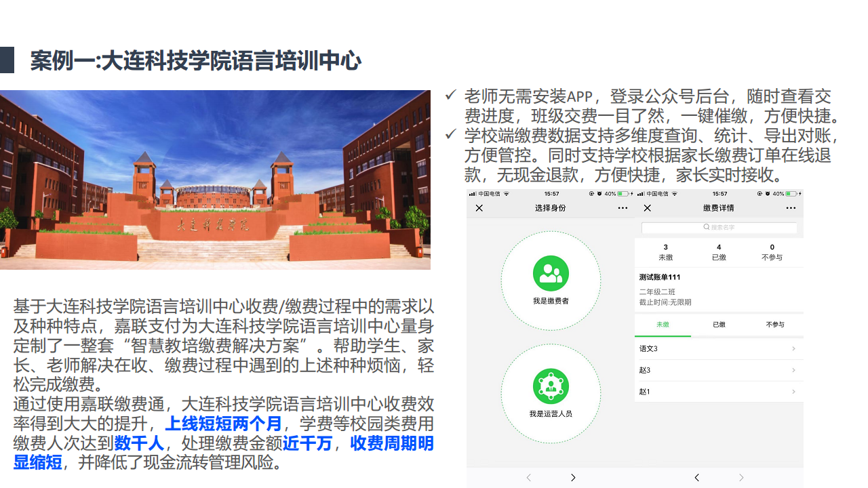Click the bold blue text 近千万
The width and height of the screenshot is (868, 488).
307,443
